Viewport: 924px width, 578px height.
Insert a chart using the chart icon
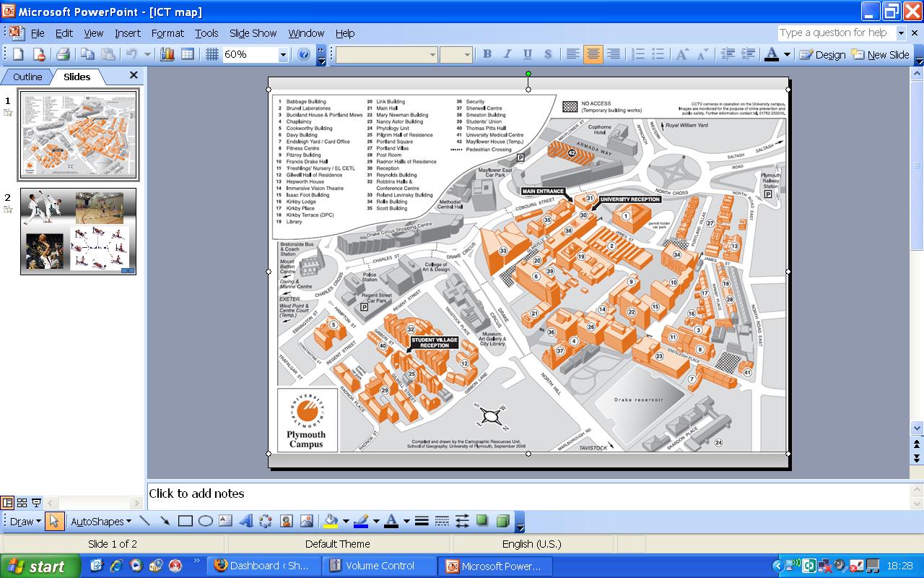pos(167,54)
